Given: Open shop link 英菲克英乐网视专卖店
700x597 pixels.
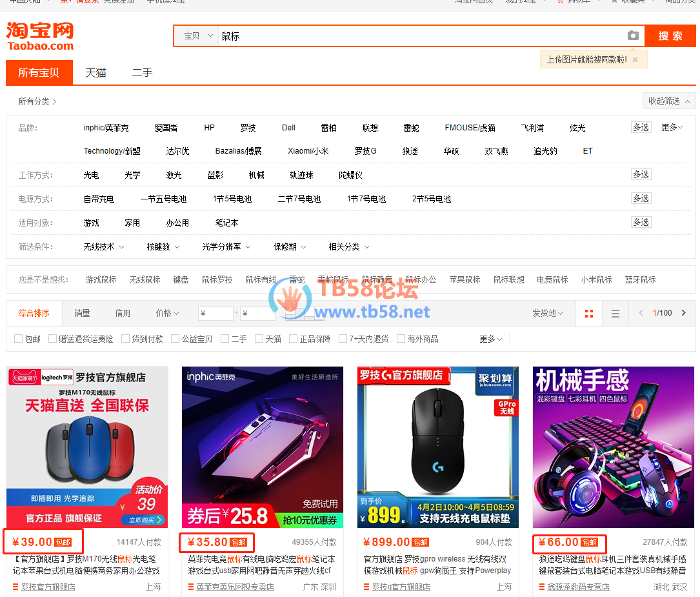Looking at the screenshot, I should point(235,587).
